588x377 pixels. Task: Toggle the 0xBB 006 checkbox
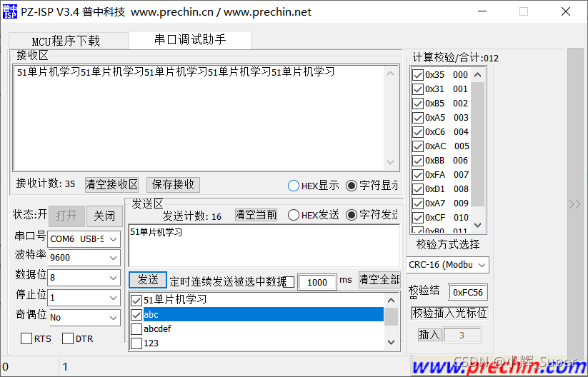(418, 161)
